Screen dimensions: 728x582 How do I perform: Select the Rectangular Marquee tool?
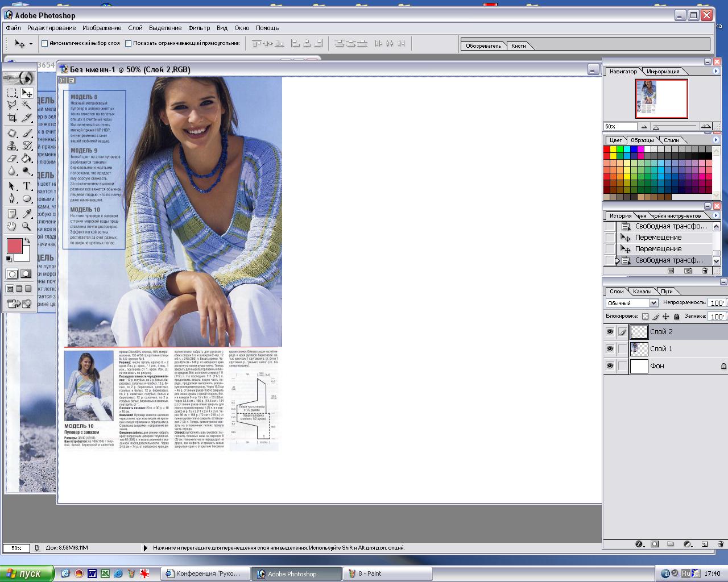point(12,93)
